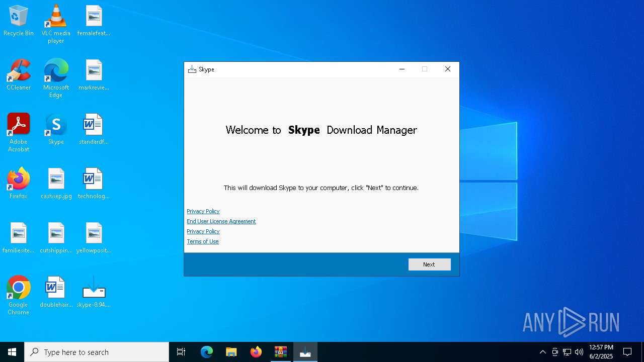Select the doublehair... Word document icon
This screenshot has height=362, width=644.
pos(56,293)
